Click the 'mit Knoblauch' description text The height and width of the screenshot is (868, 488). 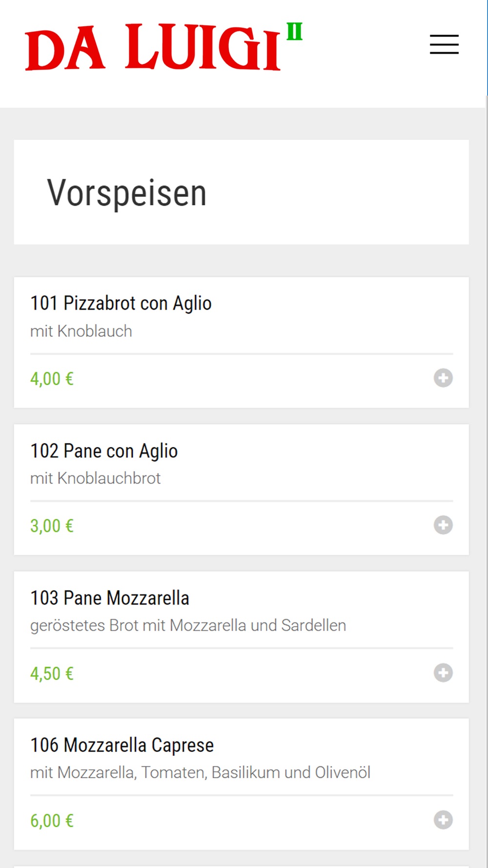point(81,331)
